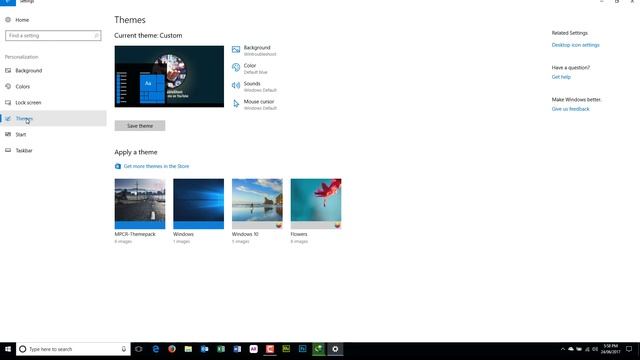Go back with the Settings back arrow
The image size is (640, 360).
coord(8,2)
